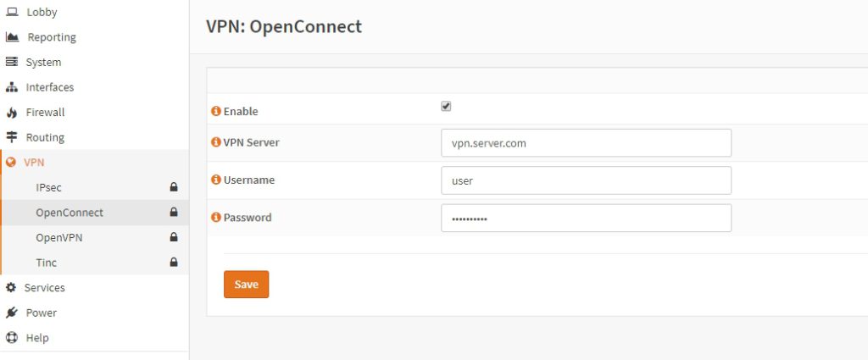
Task: Click the Help lifebuoy icon
Action: 12,337
